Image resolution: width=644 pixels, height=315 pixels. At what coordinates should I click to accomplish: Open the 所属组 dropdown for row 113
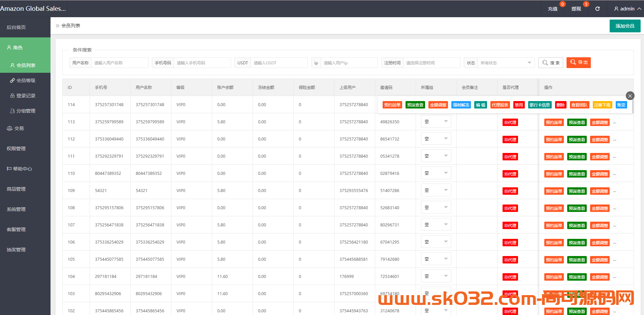point(436,122)
